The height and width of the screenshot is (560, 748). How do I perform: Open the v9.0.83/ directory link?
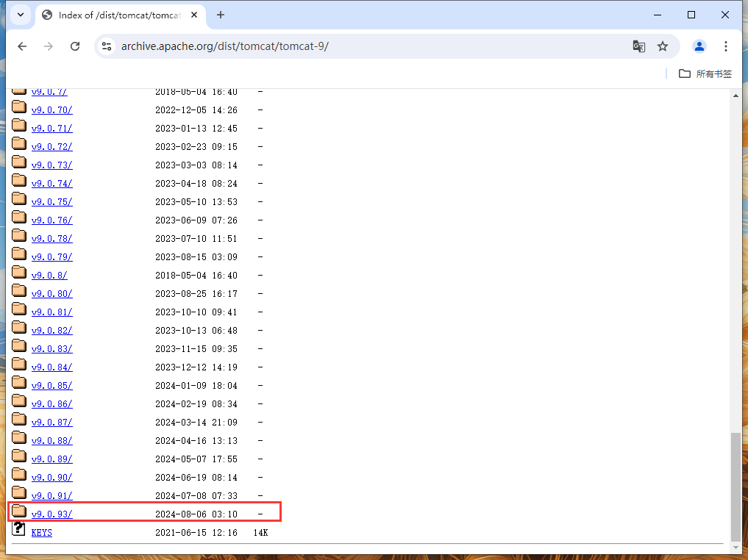[x=52, y=349]
